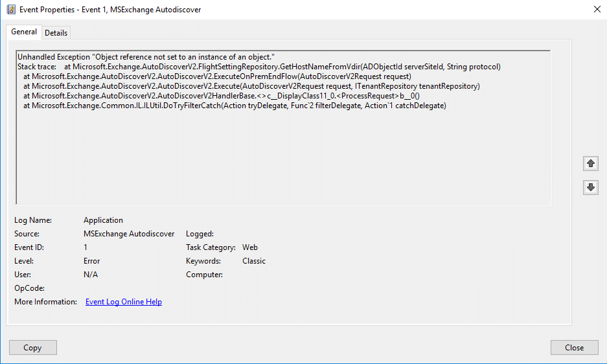Image resolution: width=607 pixels, height=364 pixels.
Task: Show next event with down arrow
Action: click(x=590, y=187)
